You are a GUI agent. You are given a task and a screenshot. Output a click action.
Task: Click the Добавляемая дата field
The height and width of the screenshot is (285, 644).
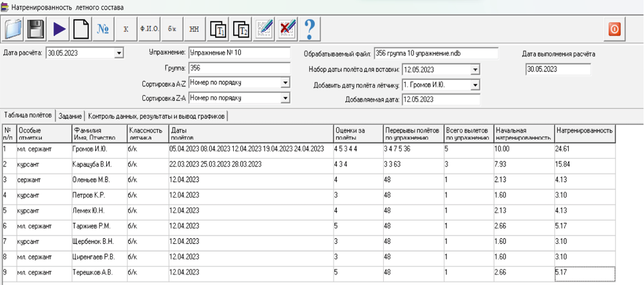point(440,100)
